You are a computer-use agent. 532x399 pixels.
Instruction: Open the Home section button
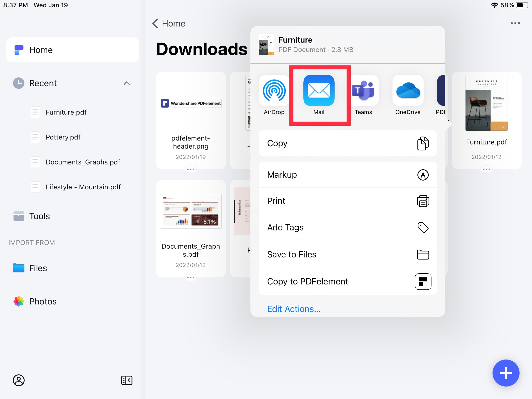tap(73, 50)
